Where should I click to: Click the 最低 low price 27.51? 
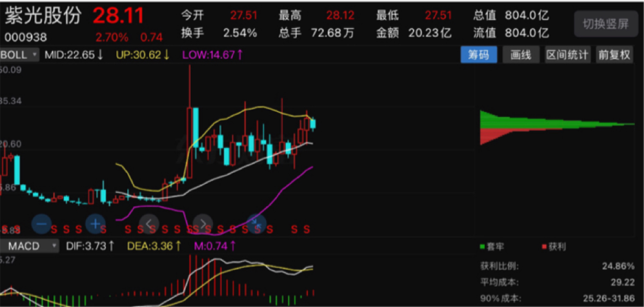click(439, 15)
